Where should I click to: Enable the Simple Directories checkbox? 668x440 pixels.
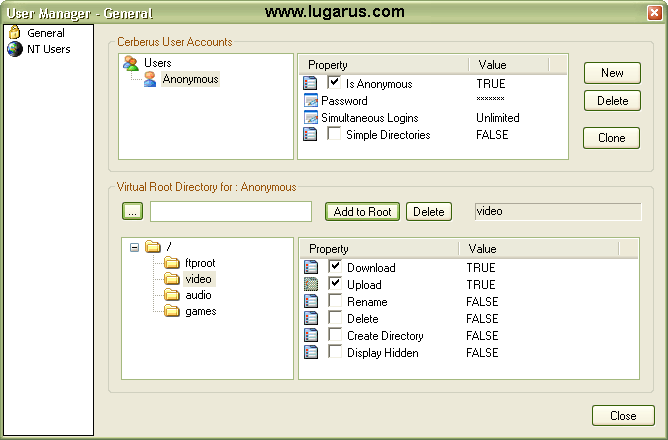tap(334, 134)
